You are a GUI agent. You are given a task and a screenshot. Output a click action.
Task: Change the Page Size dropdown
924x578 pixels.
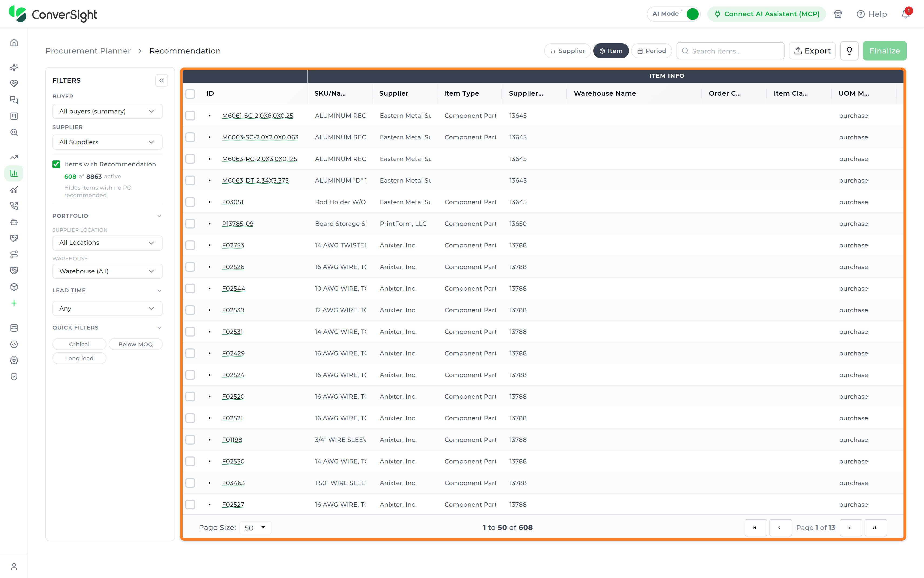point(255,527)
